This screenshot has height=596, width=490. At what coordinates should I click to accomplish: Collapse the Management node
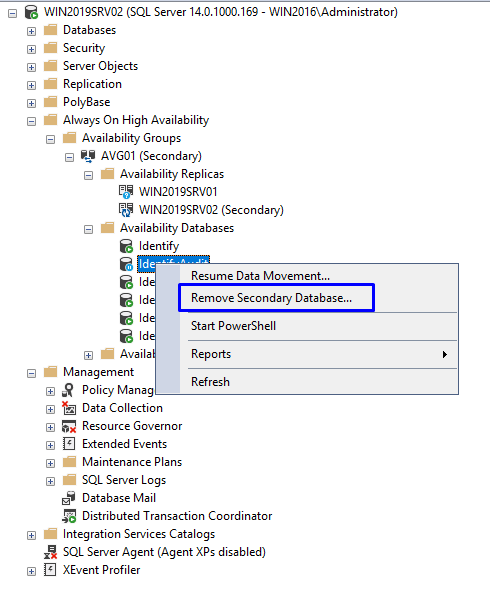(32, 373)
